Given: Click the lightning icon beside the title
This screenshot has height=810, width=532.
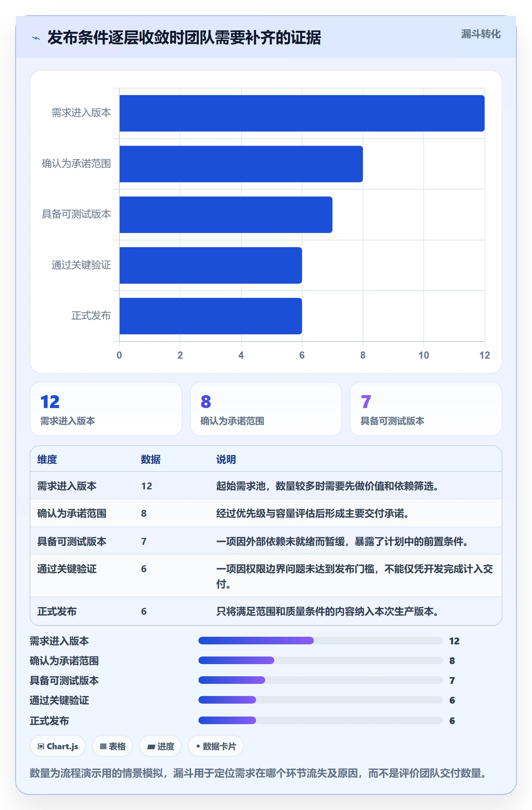Looking at the screenshot, I should click(x=36, y=38).
